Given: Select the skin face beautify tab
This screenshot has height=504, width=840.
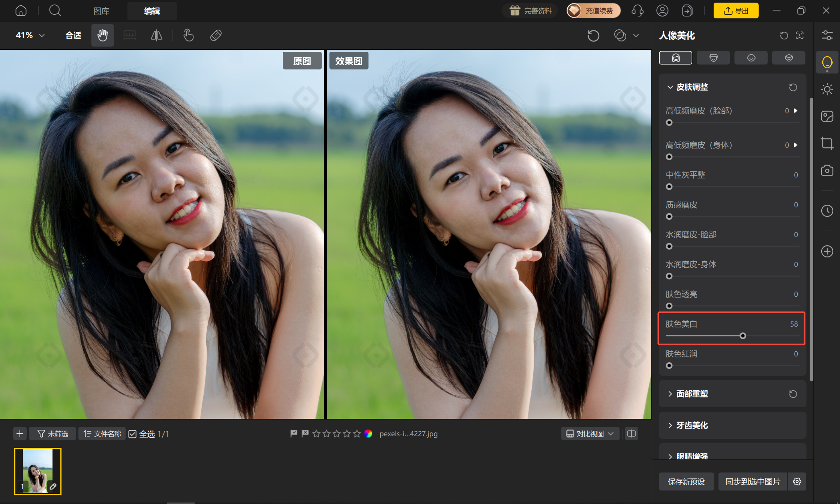Looking at the screenshot, I should (675, 58).
